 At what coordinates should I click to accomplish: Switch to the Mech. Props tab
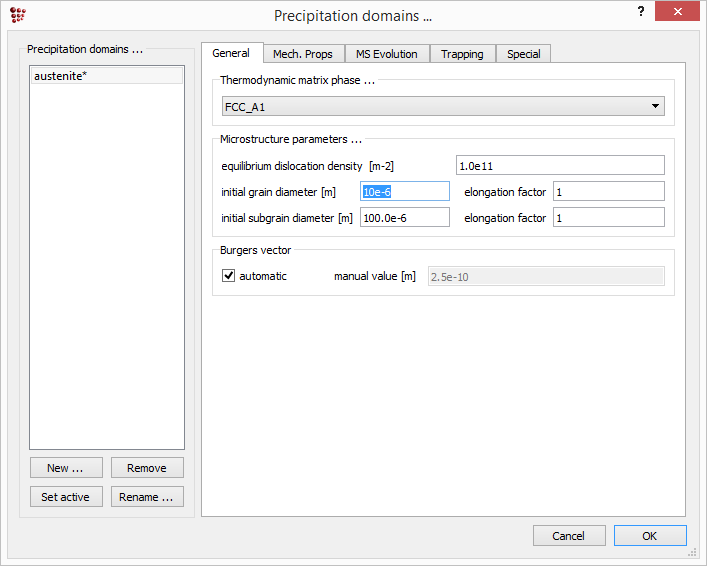(303, 54)
